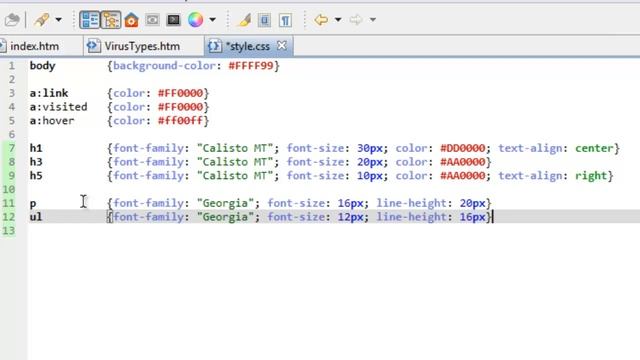The width and height of the screenshot is (640, 360).
Task: Open the terminal console icon
Action: 173,20
